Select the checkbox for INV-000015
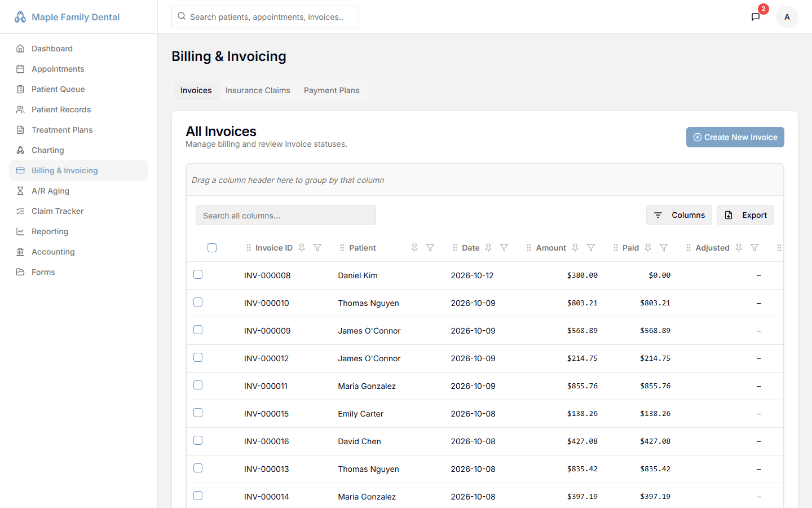Viewport: 812px width, 508px height. [x=198, y=413]
